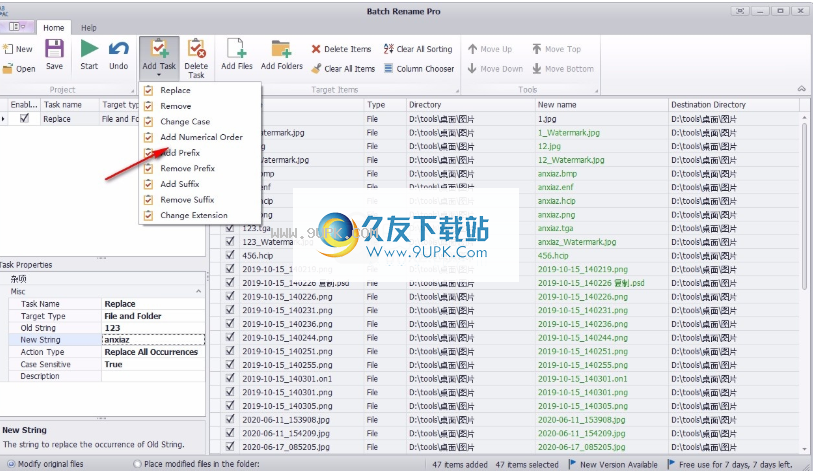Switch to the Help ribbon tab

coord(89,28)
